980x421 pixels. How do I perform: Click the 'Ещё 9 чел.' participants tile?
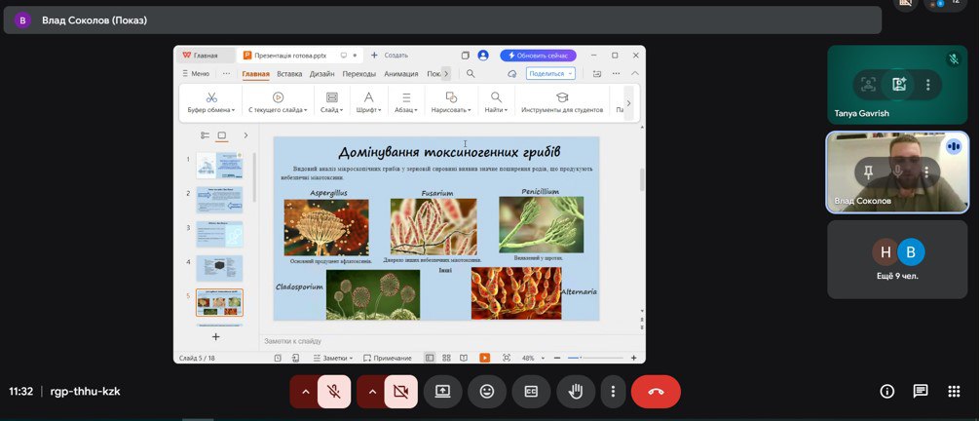tap(897, 259)
